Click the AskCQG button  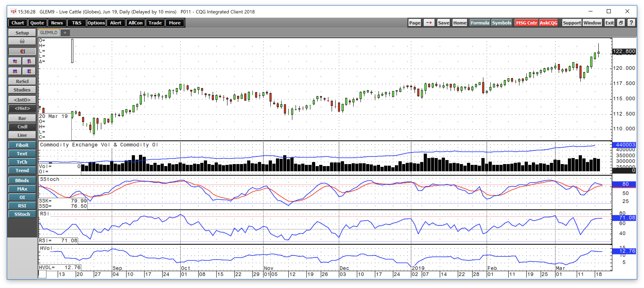(548, 23)
